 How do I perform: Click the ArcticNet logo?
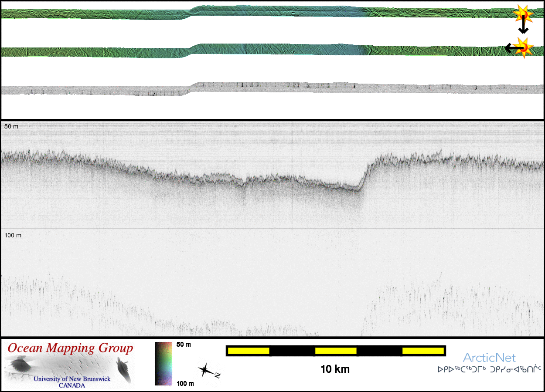[x=489, y=358]
